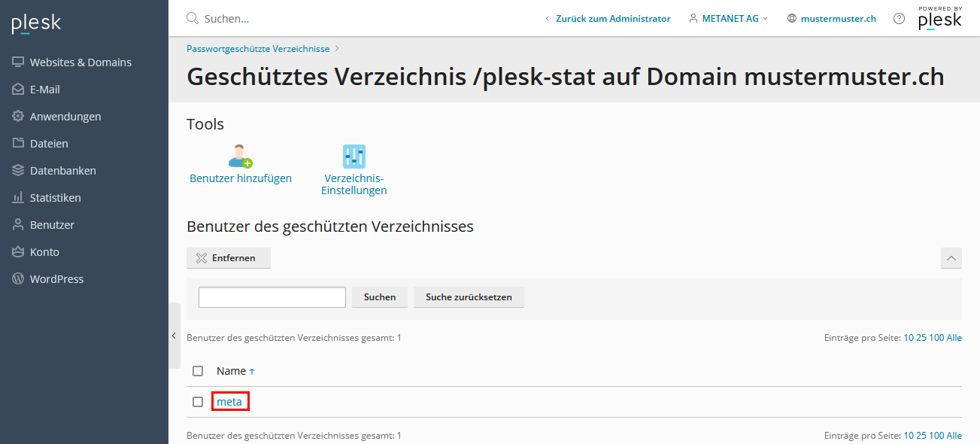Open Websites & Domains in the sidebar
Screen dimensions: 980x444
click(80, 62)
